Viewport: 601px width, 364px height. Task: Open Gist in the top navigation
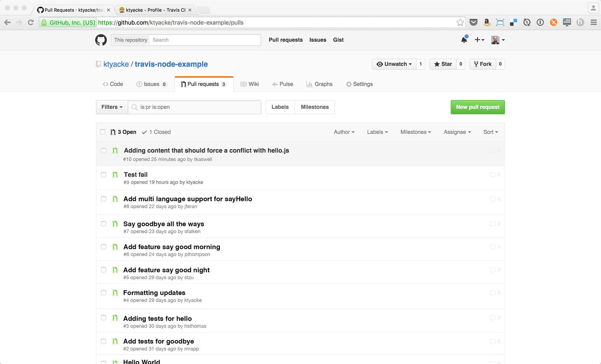point(338,40)
